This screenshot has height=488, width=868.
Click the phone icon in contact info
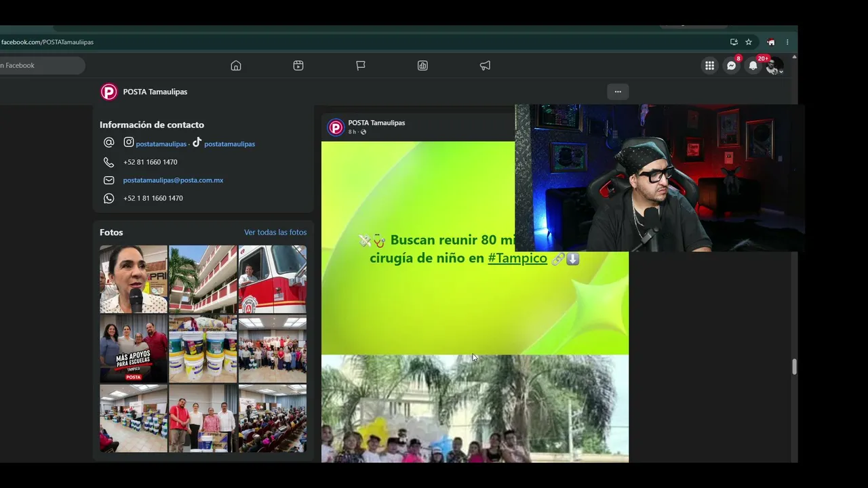click(x=108, y=162)
